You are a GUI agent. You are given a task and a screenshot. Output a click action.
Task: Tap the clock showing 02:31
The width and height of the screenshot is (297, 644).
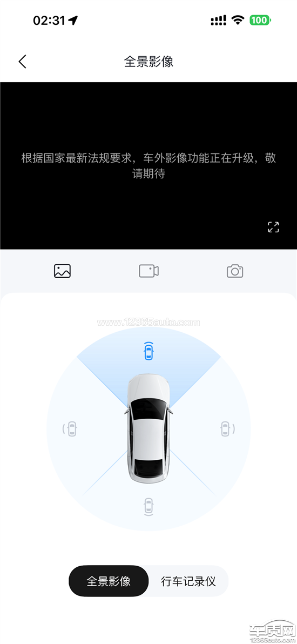click(x=49, y=21)
